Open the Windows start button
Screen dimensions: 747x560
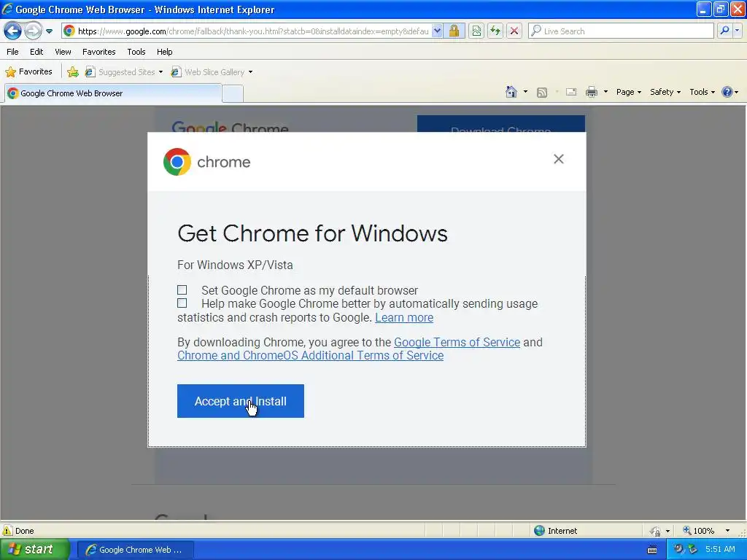34,550
